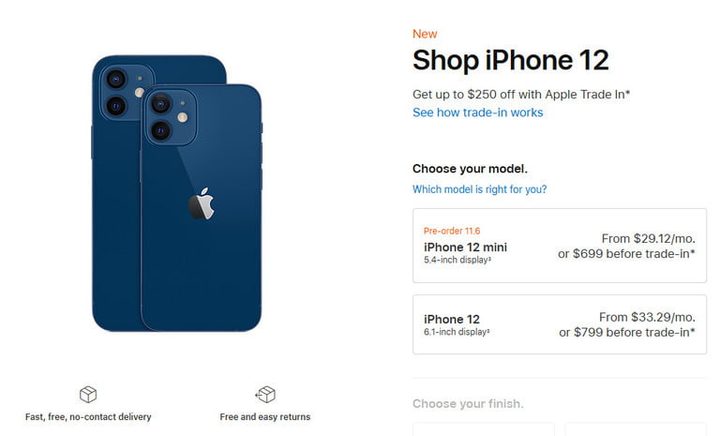Click the delivery box icon
720x436 pixels.
click(x=88, y=394)
